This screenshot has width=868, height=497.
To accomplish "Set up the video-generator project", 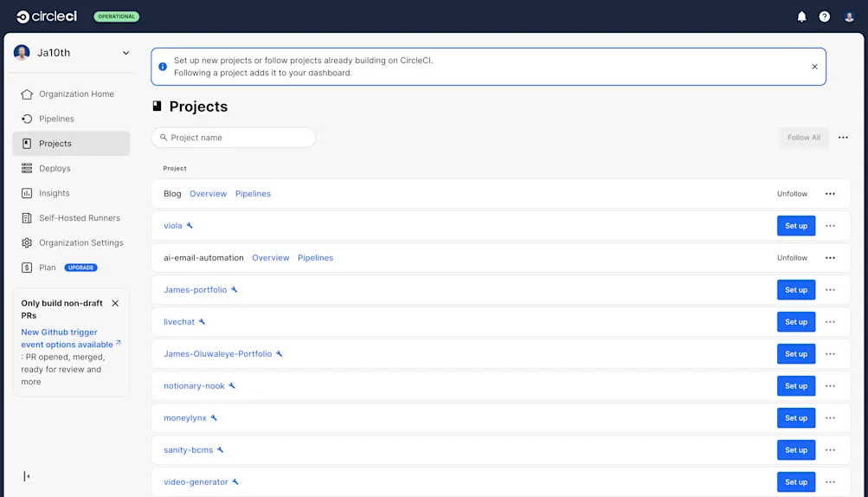I will (796, 482).
